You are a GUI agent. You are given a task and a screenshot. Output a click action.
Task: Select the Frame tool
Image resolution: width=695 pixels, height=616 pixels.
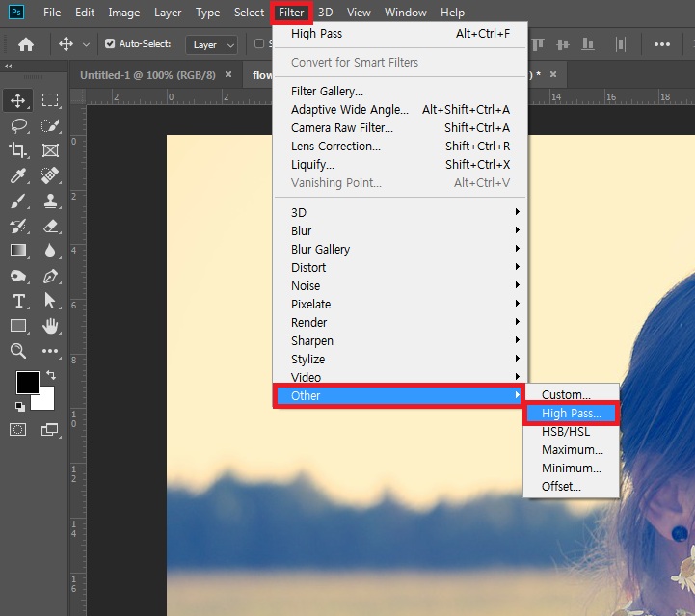coord(50,150)
